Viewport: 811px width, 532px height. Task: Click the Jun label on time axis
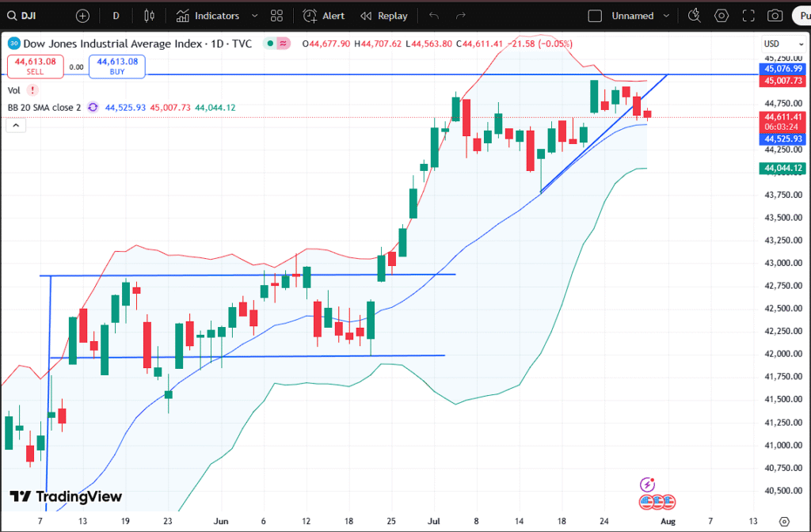click(221, 521)
